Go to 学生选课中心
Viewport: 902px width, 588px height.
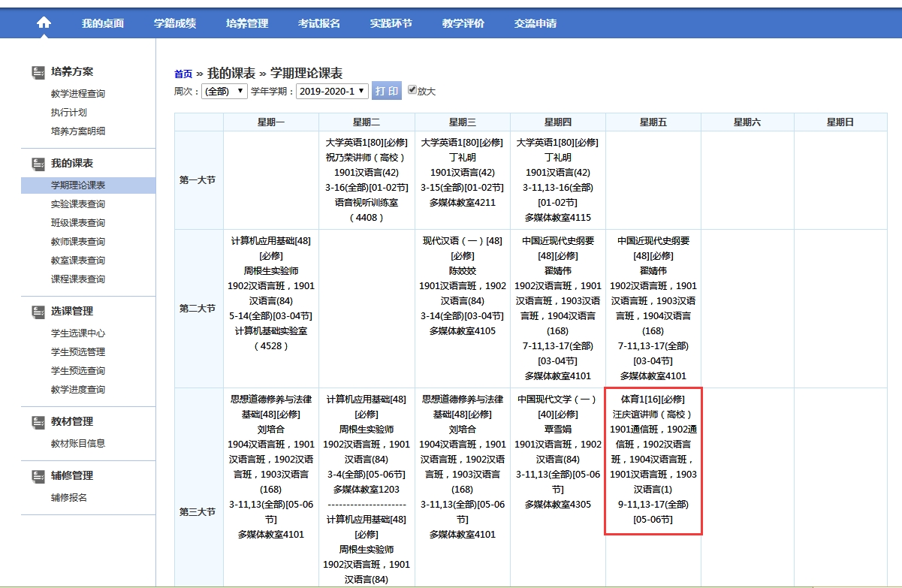pos(78,333)
